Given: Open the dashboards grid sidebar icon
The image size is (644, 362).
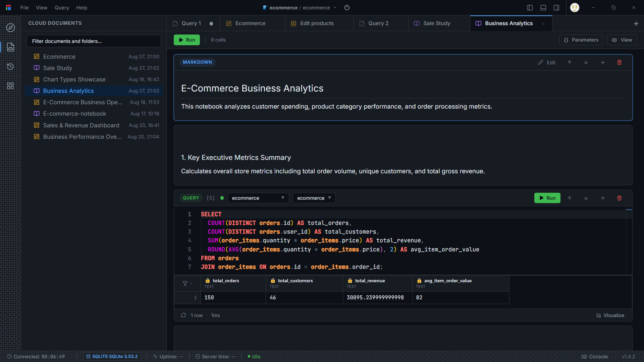Looking at the screenshot, I should coord(10,86).
